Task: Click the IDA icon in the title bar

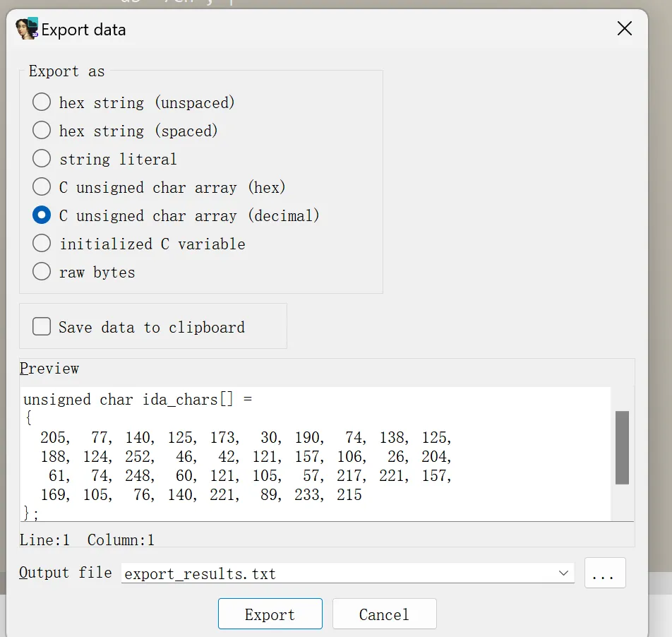Action: coord(27,29)
